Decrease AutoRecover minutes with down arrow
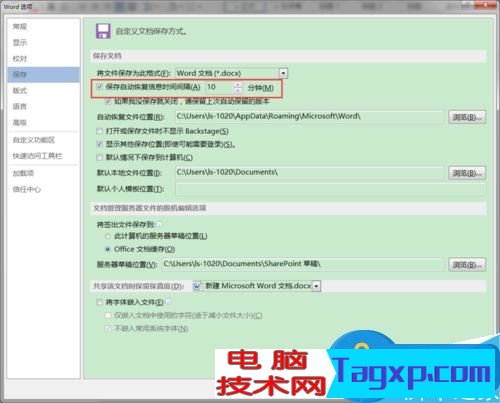The height and width of the screenshot is (403, 500). (x=238, y=90)
